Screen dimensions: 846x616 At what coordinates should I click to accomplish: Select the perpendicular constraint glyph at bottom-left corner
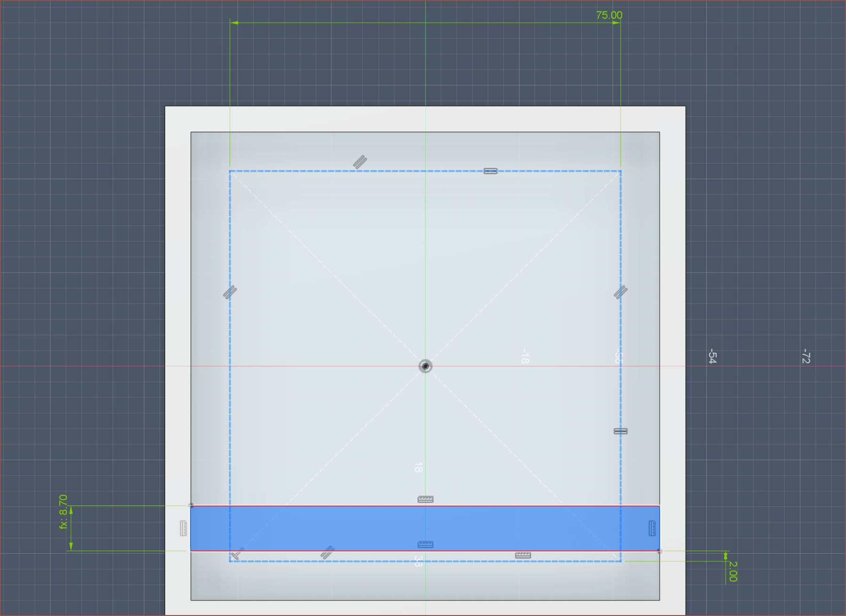238,553
